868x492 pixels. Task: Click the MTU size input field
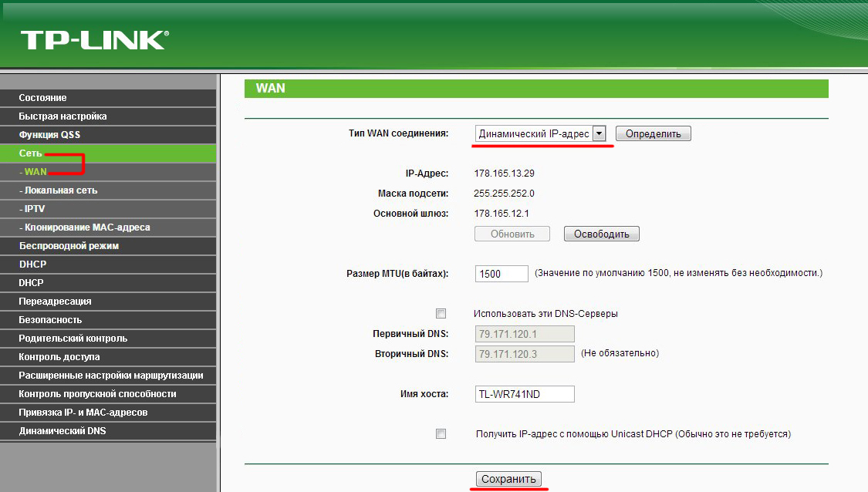pos(502,274)
